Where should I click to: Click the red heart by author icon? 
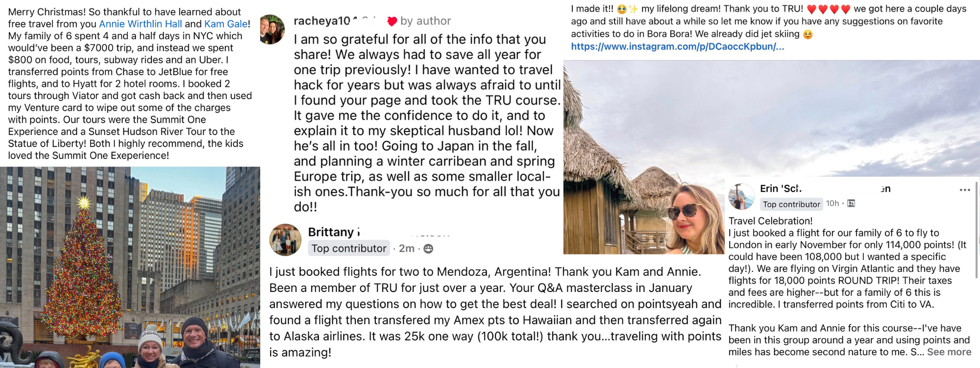click(x=392, y=21)
